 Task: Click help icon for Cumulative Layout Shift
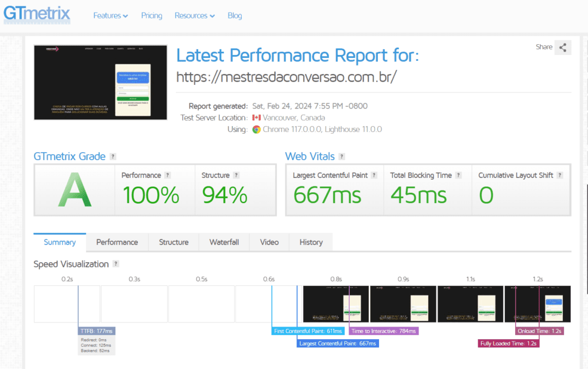(559, 176)
